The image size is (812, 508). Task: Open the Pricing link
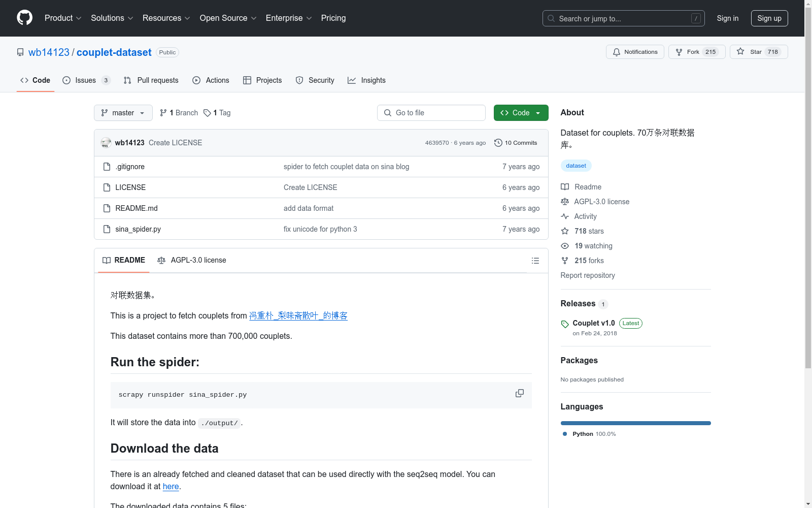coord(333,18)
